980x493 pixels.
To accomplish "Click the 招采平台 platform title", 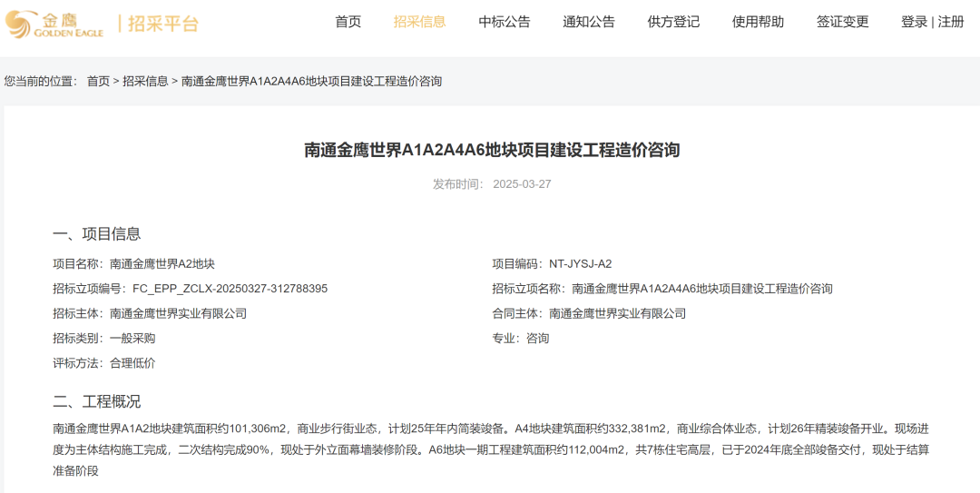I will (x=163, y=25).
